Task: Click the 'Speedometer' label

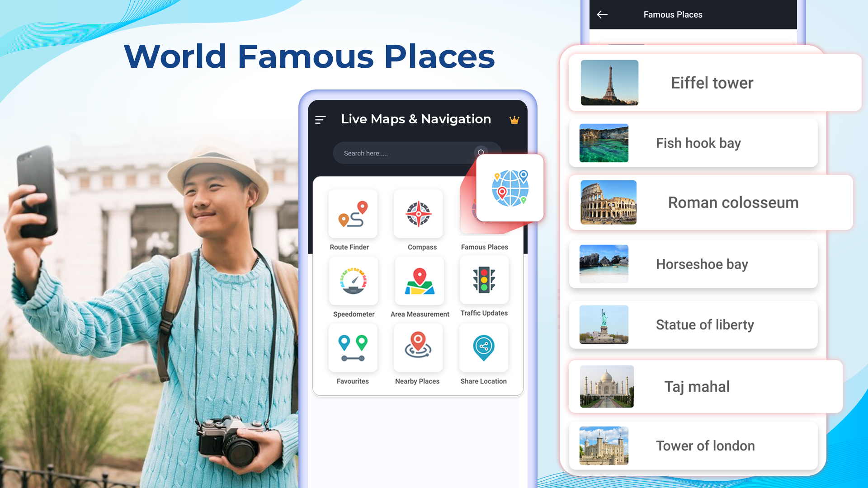Action: tap(354, 314)
